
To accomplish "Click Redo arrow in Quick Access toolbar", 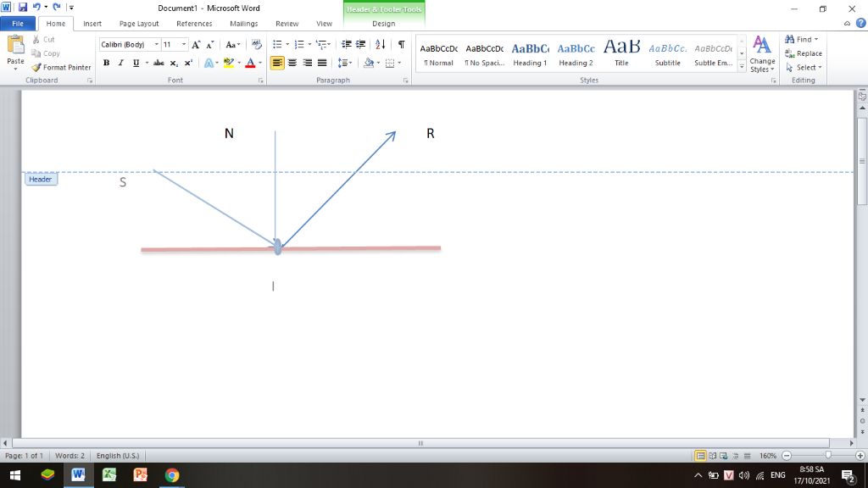I will [x=57, y=7].
